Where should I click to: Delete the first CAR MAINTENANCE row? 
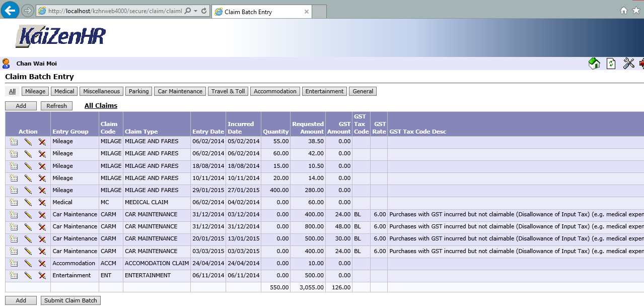42,214
